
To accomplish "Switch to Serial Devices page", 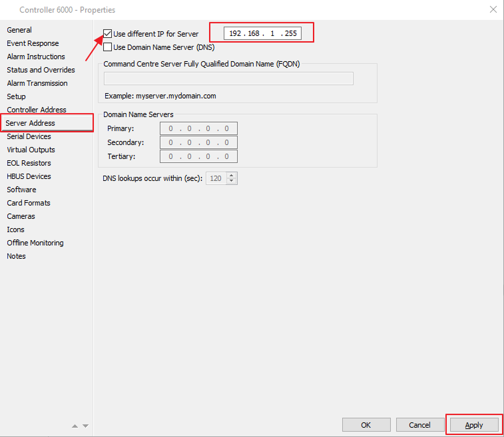I will [x=29, y=136].
